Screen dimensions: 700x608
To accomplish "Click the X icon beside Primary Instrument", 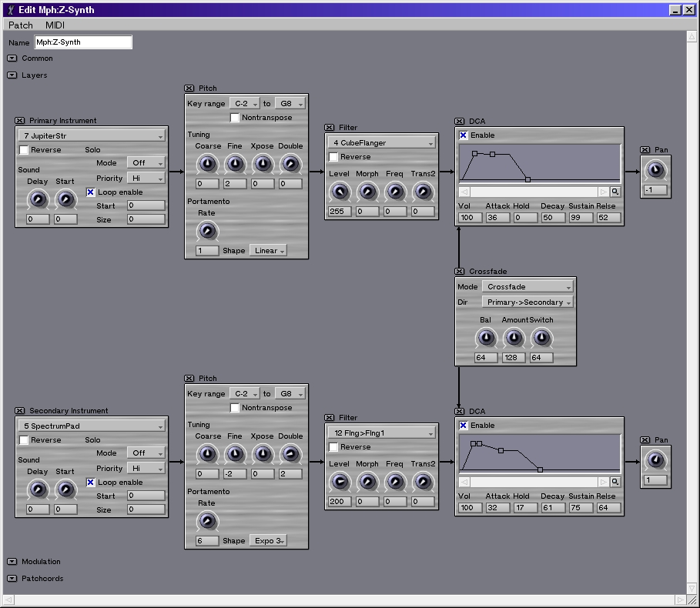I will point(20,121).
